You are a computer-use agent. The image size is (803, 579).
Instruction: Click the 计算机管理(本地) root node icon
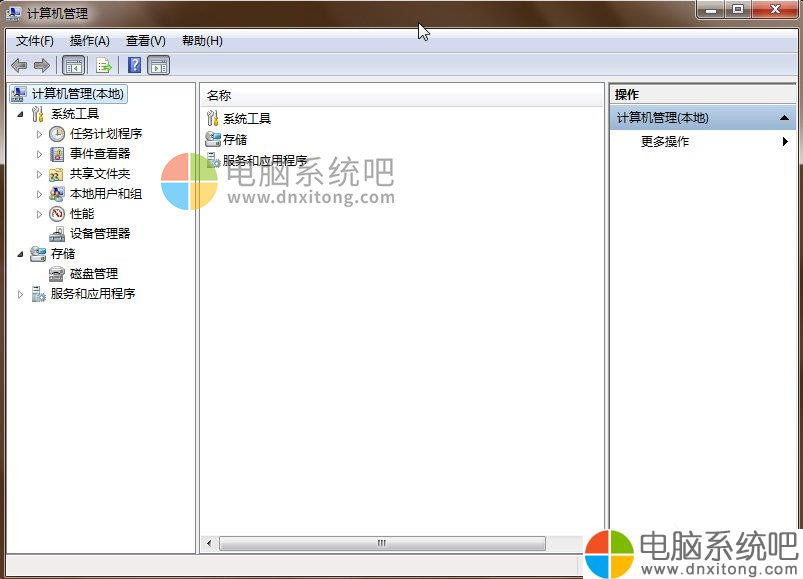pyautogui.click(x=19, y=94)
